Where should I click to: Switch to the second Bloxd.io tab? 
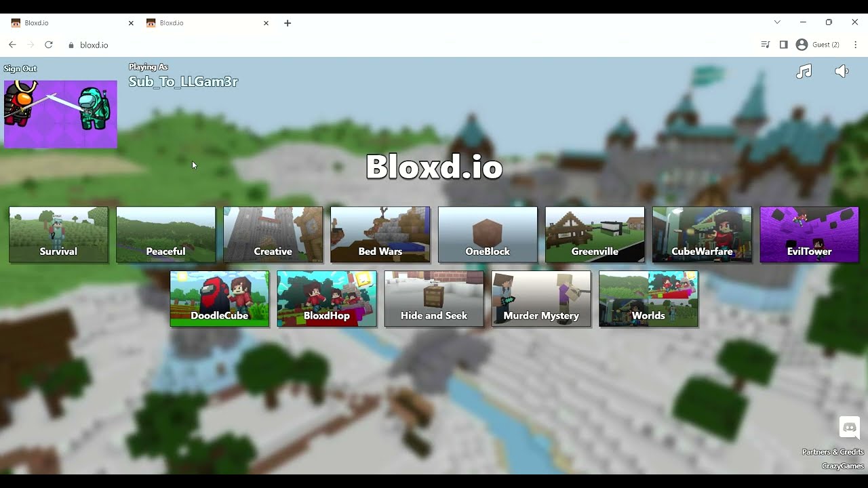coord(207,23)
